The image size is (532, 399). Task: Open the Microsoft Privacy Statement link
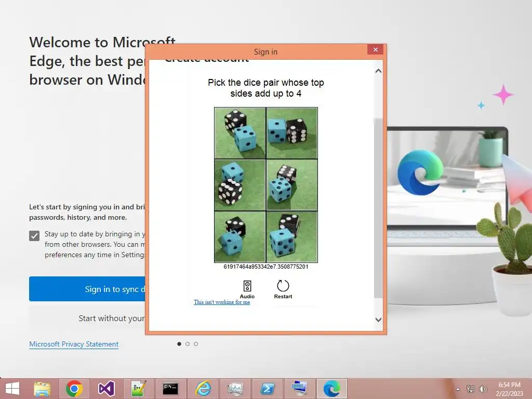tap(74, 344)
